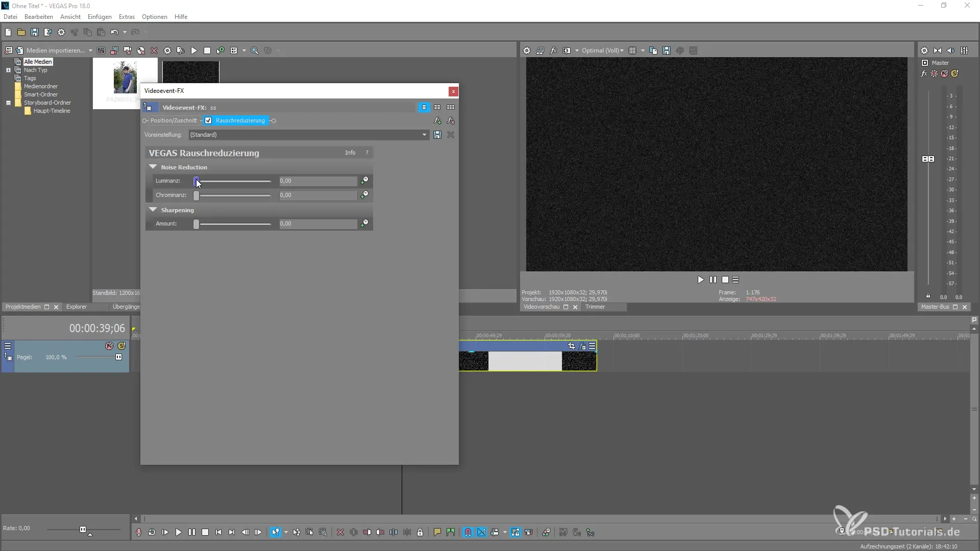Open the Voreinstellung preset dropdown
Screen dimensions: 980x551
click(x=424, y=135)
